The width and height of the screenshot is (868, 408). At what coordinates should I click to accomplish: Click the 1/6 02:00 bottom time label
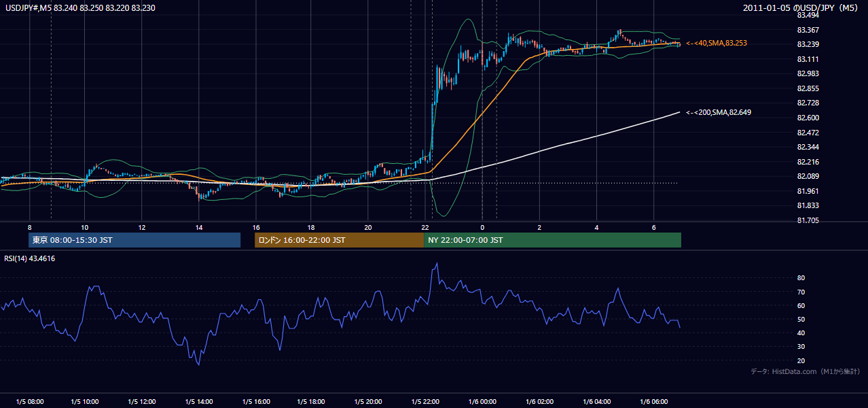(541, 402)
